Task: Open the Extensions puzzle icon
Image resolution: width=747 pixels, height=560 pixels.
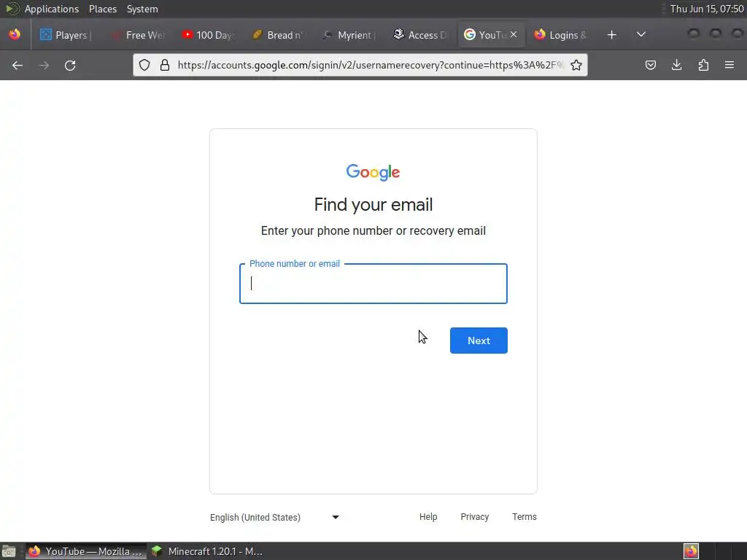Action: coord(703,65)
